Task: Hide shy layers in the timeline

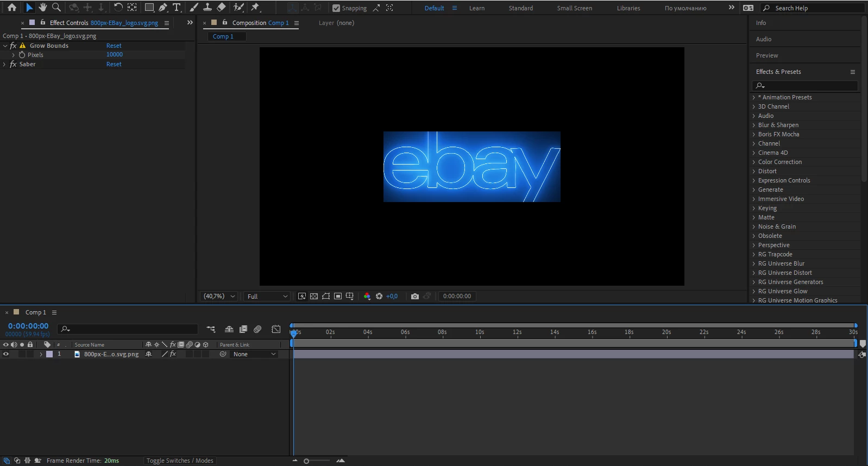Action: coord(229,329)
